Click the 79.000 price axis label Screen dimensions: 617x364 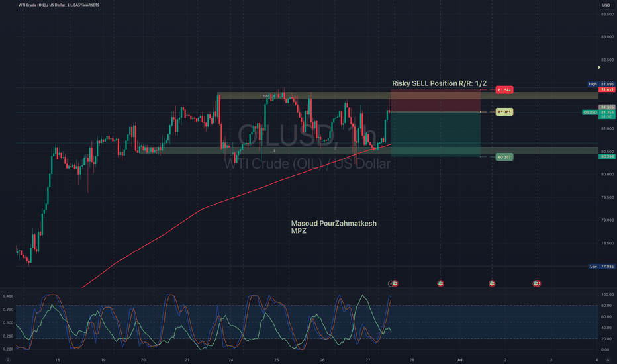coord(607,220)
